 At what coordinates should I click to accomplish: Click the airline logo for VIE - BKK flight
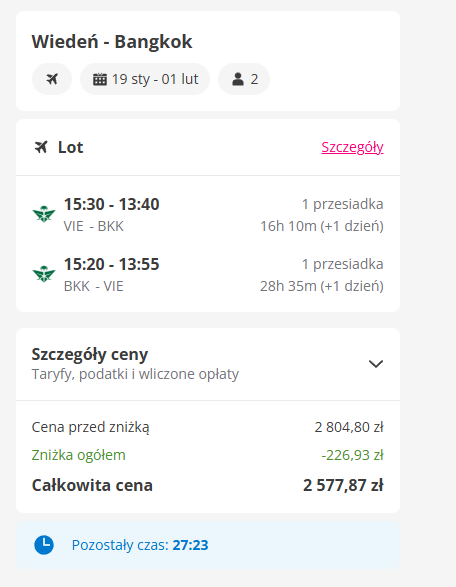point(44,214)
